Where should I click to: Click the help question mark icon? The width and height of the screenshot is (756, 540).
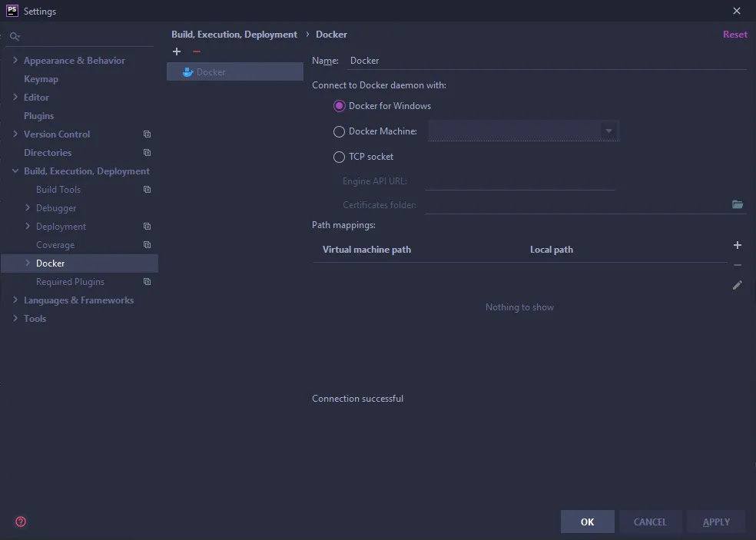(x=21, y=522)
